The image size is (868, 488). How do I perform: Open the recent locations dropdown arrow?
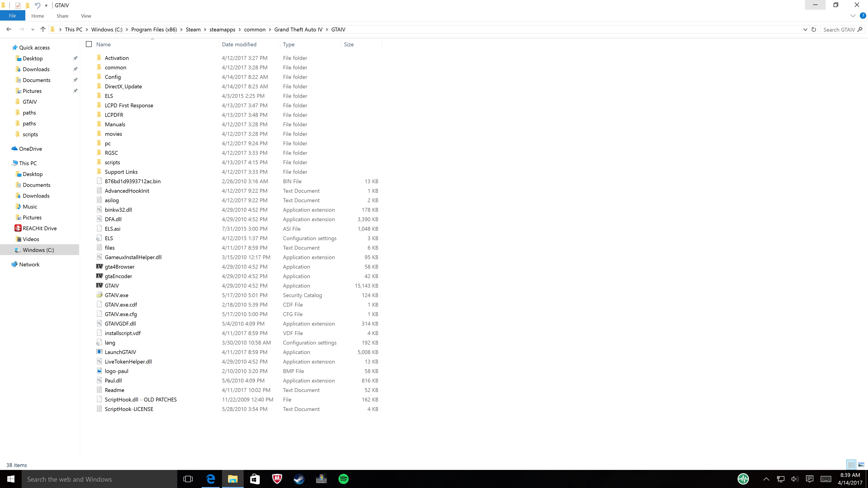pyautogui.click(x=32, y=29)
